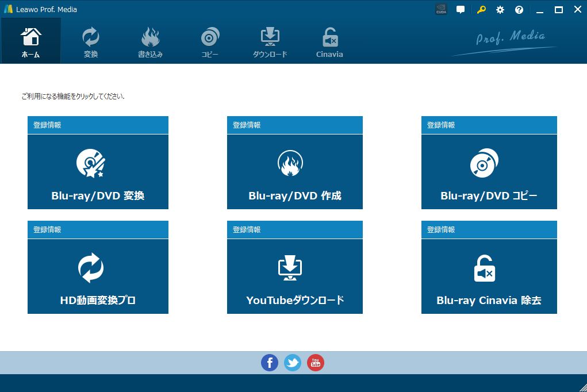Launch HD動画変換プロ module

point(98,276)
